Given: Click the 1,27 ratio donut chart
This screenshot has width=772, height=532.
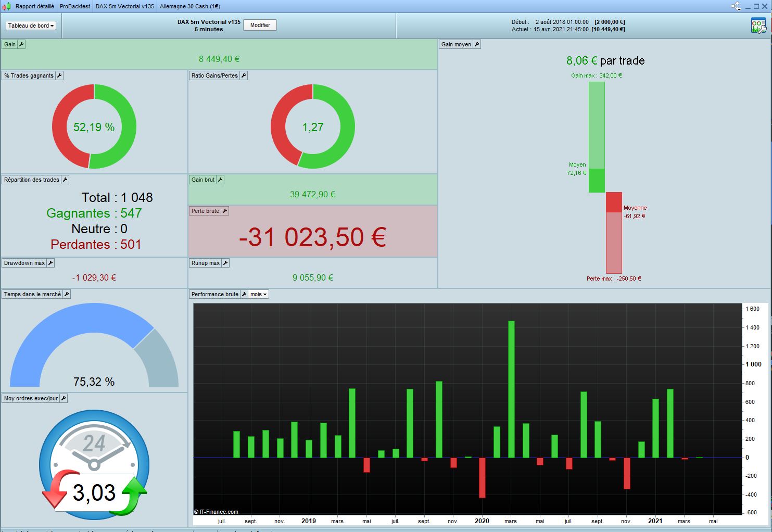Looking at the screenshot, I should [313, 127].
